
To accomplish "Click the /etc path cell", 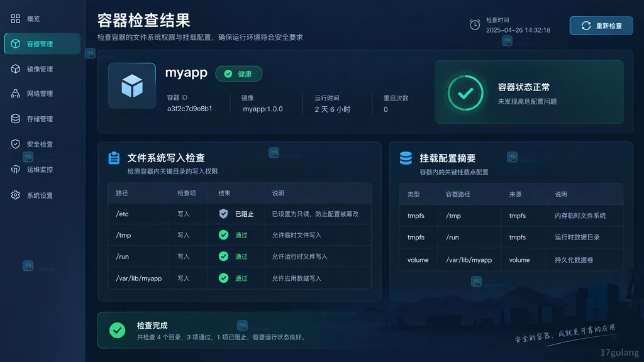I will (x=123, y=214).
